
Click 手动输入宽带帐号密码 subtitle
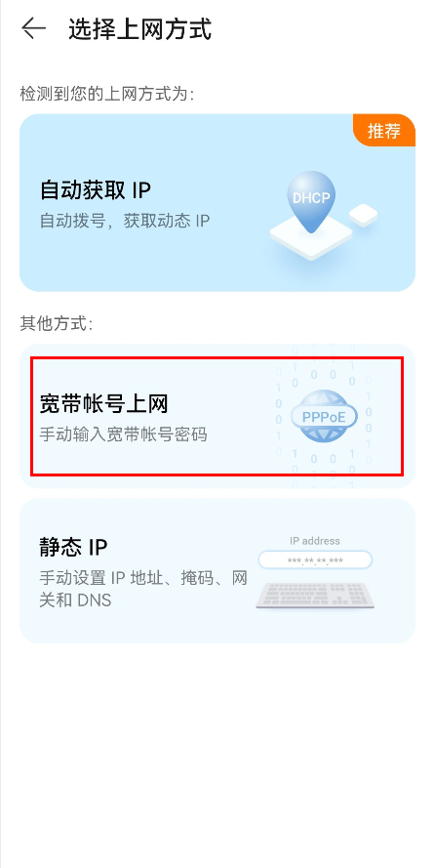[x=123, y=434]
